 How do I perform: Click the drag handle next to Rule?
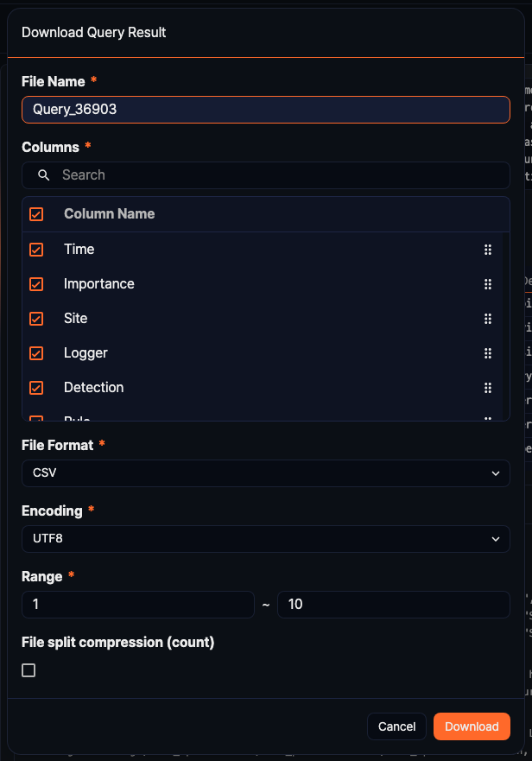pyautogui.click(x=488, y=417)
